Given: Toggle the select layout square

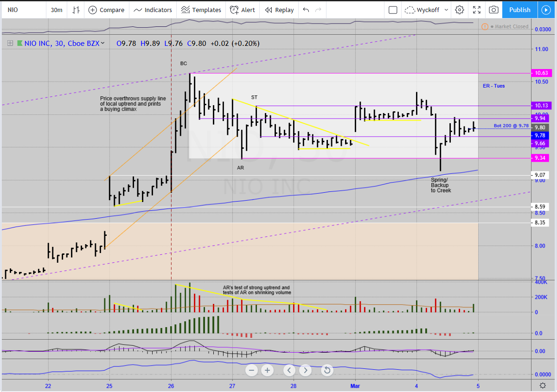Looking at the screenshot, I should tap(393, 10).
